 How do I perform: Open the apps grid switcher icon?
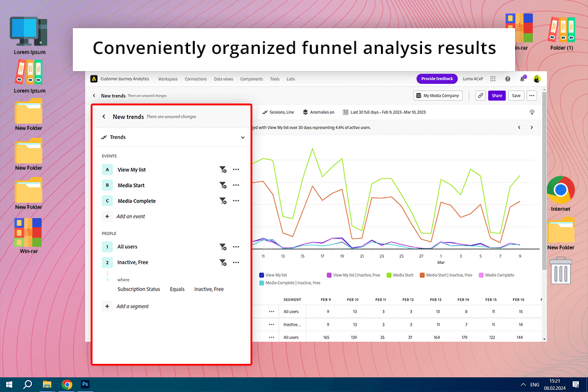492,79
